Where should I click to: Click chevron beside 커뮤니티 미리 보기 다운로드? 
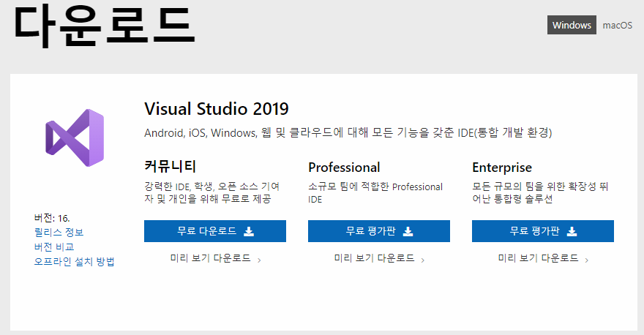coord(259,260)
